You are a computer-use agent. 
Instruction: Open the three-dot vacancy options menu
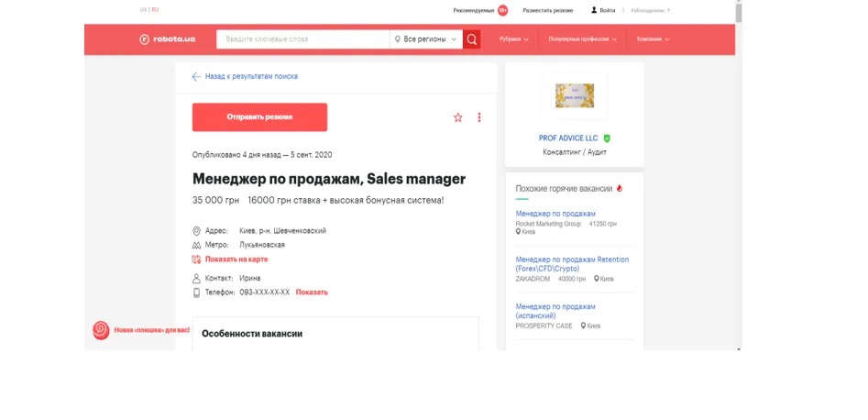click(479, 117)
